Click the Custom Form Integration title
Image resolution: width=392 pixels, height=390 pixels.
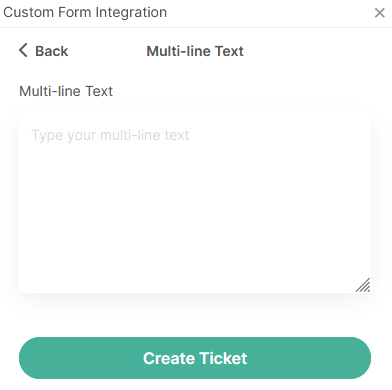(x=85, y=12)
